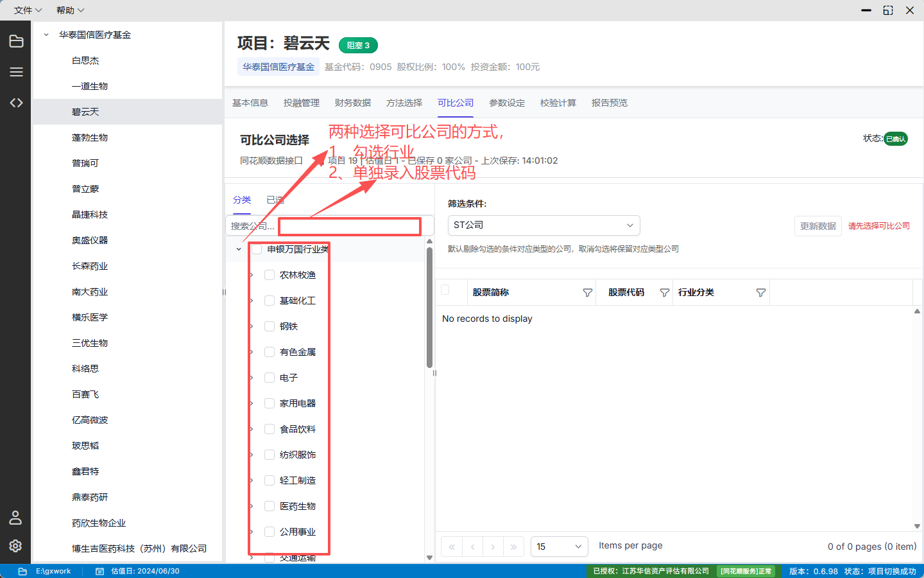Click scroll-down arrow of industry tree scrollbar
924x578 pixels.
pyautogui.click(x=429, y=557)
